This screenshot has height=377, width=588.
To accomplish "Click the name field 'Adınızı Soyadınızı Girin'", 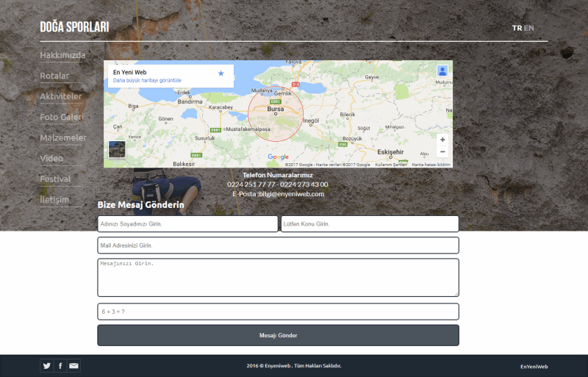I will click(187, 224).
